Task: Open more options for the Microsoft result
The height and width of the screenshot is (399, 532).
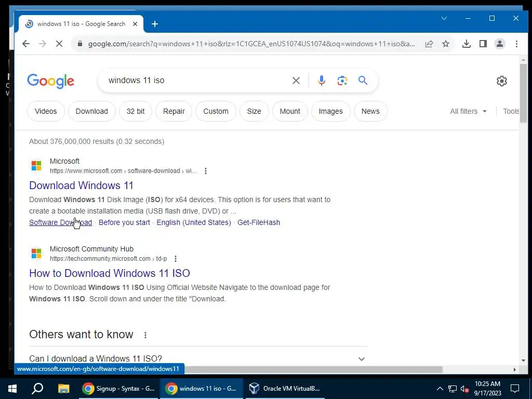Action: 206,171
